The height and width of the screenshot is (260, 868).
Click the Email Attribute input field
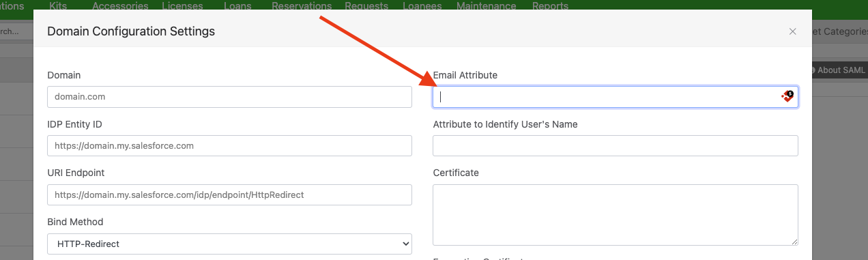(616, 97)
